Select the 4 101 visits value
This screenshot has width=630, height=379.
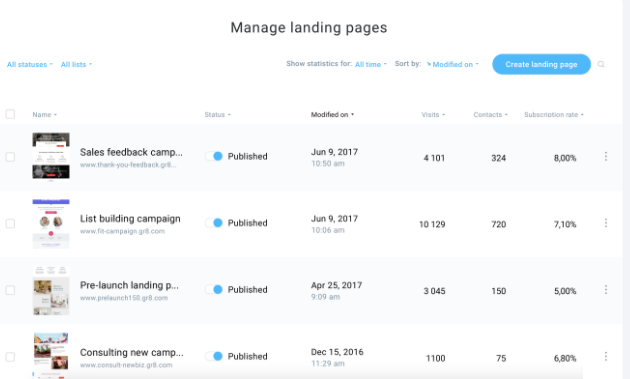click(x=434, y=158)
